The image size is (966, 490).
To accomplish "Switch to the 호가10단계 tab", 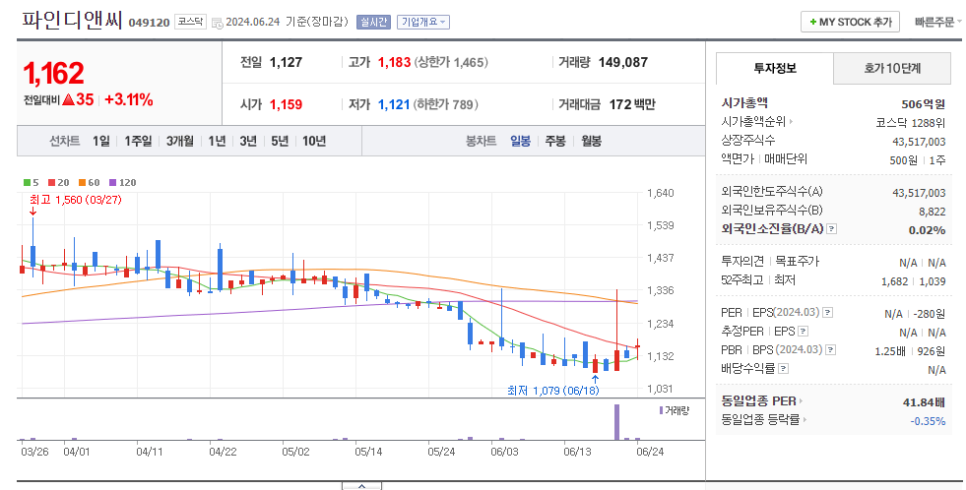I will [892, 68].
